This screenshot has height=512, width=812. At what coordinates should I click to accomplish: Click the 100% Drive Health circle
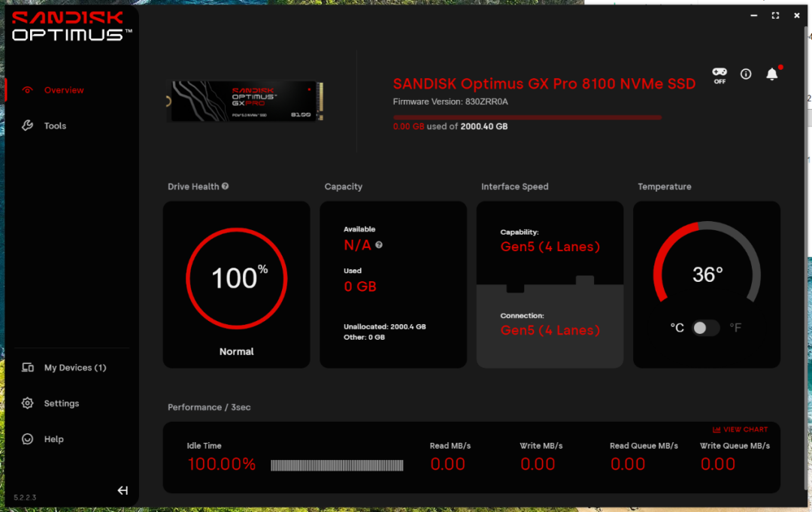coord(237,278)
